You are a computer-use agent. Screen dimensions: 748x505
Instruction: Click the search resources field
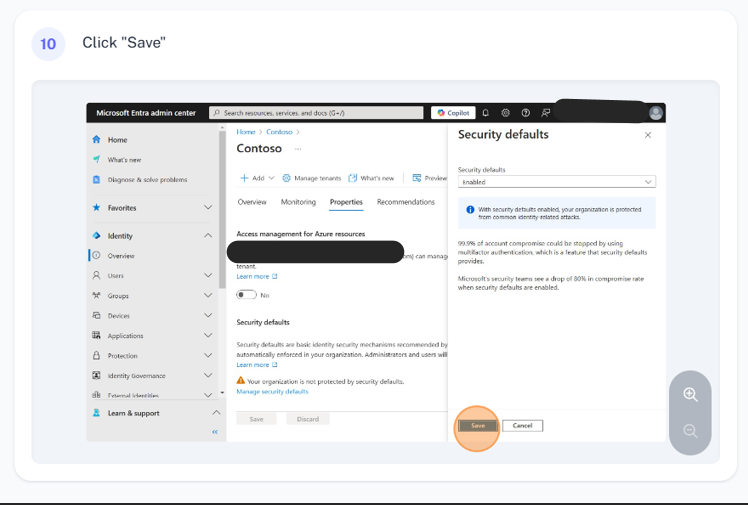(x=316, y=113)
